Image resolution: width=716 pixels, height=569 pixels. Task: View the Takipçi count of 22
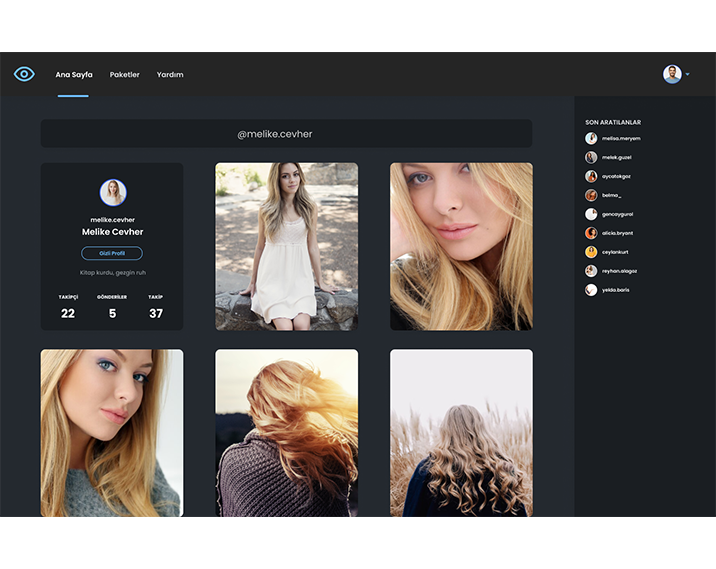[x=67, y=313]
